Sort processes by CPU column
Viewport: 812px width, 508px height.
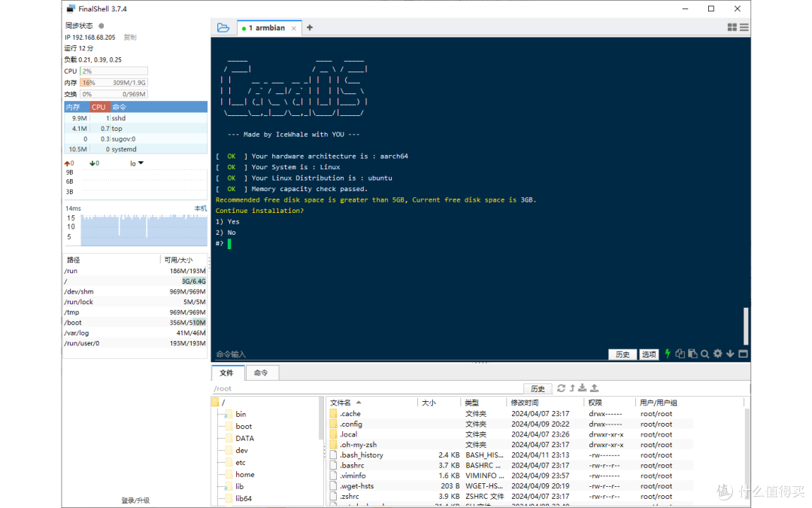(98, 107)
